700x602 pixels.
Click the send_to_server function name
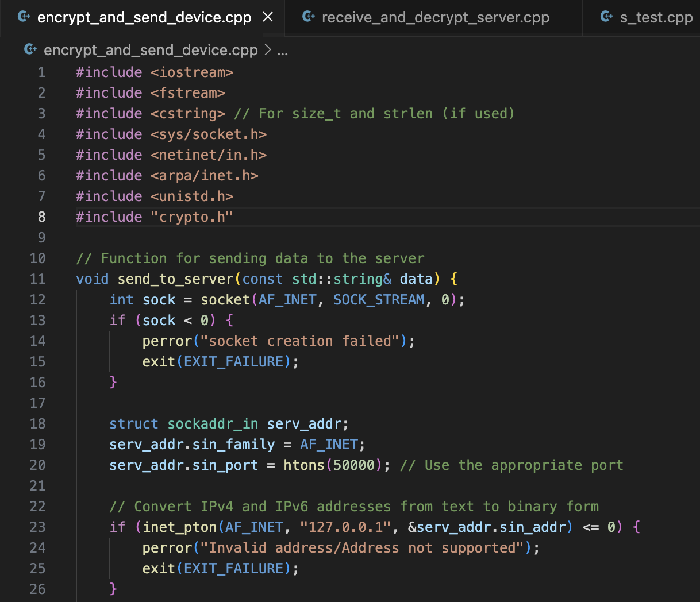[x=176, y=279]
